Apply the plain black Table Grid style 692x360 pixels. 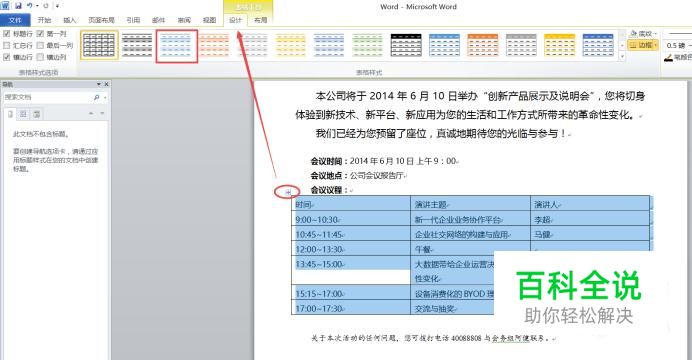[x=99, y=45]
